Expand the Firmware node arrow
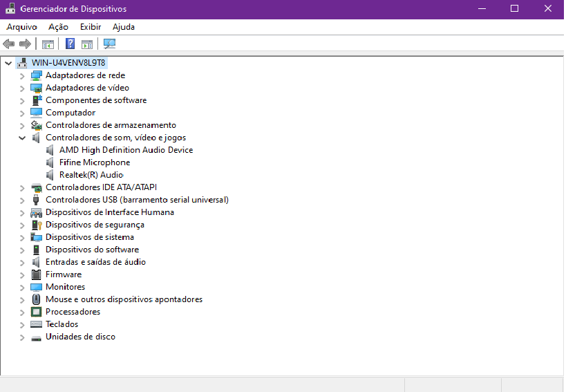 pos(22,275)
